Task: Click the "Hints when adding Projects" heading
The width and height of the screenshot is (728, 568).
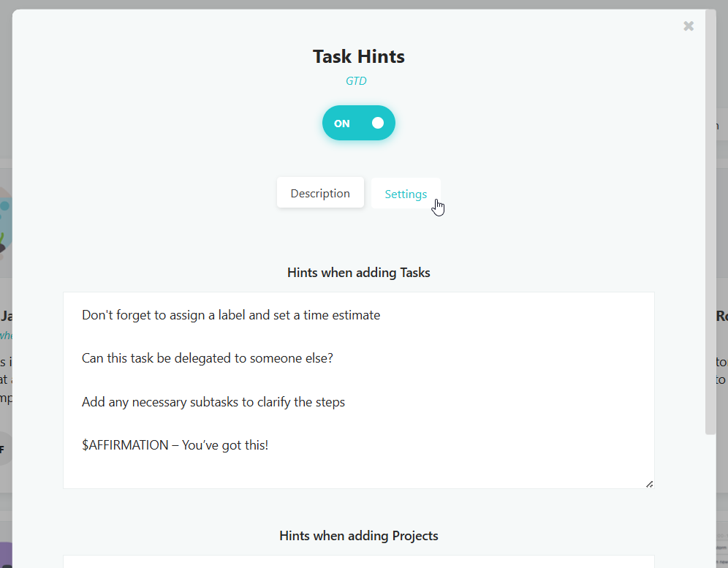Action: click(359, 536)
